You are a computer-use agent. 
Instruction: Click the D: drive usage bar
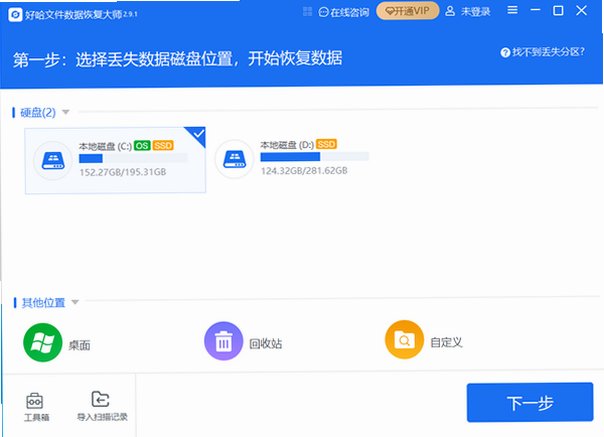click(315, 156)
